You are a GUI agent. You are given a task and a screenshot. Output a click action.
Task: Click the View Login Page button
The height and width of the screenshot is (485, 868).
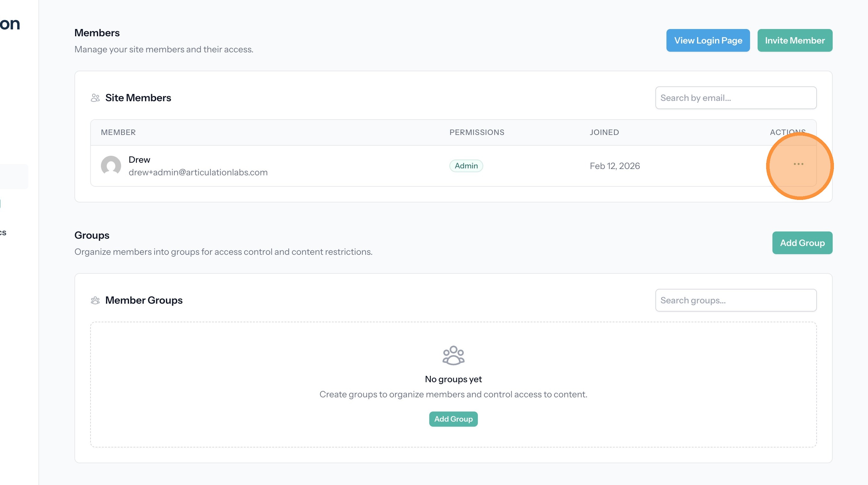[x=708, y=40]
